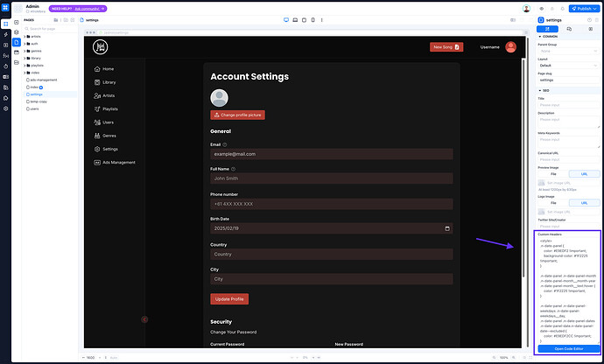
Task: Click the zoom out magnifier in bottom bar
Action: (x=494, y=358)
